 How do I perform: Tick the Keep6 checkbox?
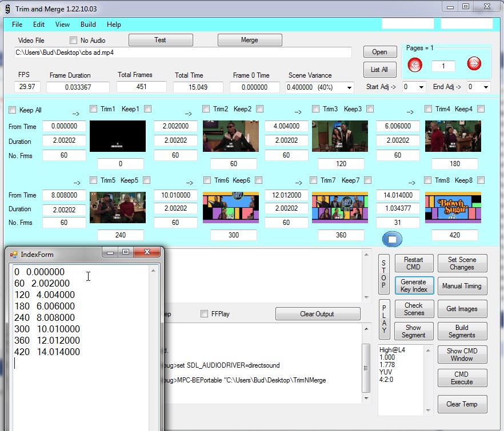point(258,180)
